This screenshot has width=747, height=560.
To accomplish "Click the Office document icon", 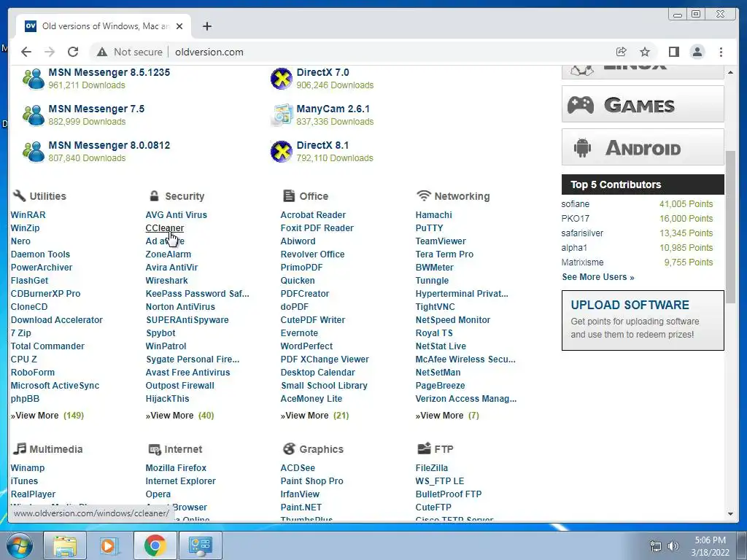I will pyautogui.click(x=289, y=195).
